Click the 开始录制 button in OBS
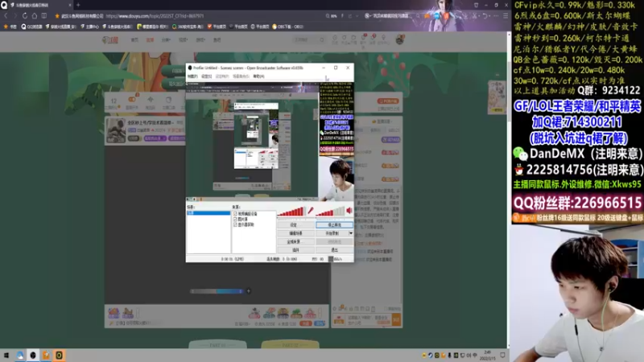Screen dimensions: 644x362 point(332,233)
